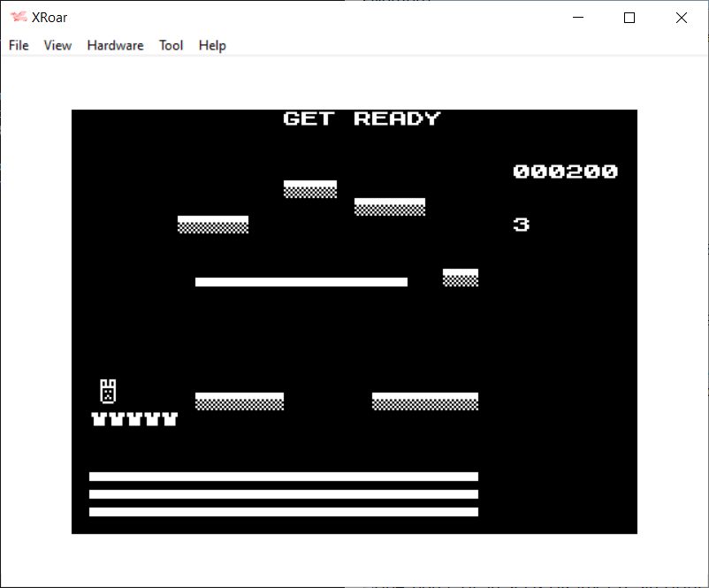The width and height of the screenshot is (709, 588).
Task: Open the Tool menu
Action: click(x=171, y=45)
